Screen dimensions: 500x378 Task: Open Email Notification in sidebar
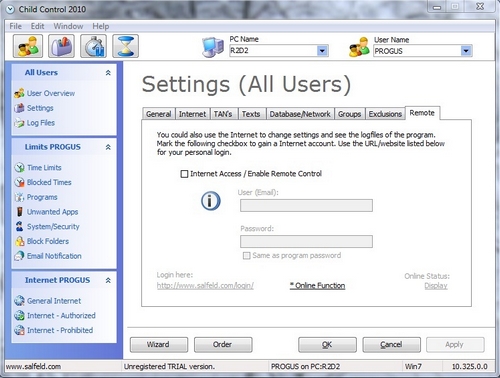[x=54, y=256]
